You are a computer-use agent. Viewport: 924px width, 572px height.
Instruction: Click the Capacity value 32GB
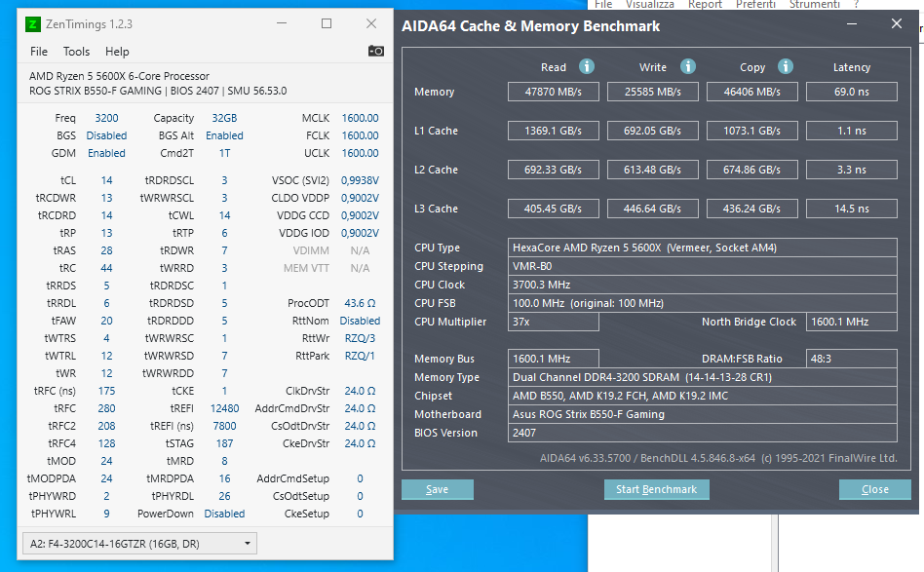224,118
